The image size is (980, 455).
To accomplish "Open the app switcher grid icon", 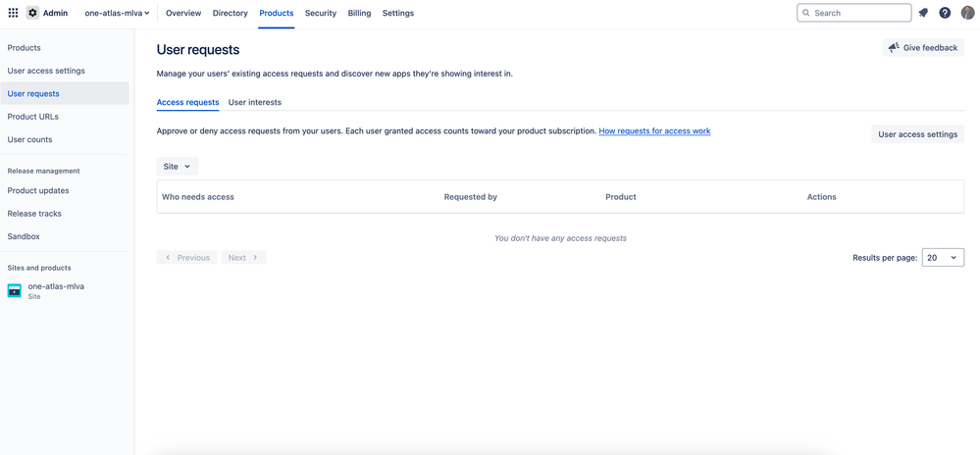I will point(13,13).
